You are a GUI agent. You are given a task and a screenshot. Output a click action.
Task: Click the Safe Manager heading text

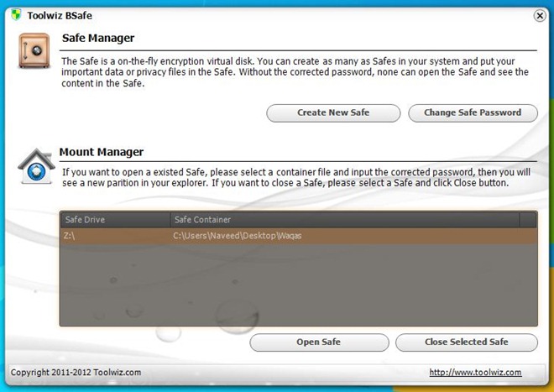[98, 39]
